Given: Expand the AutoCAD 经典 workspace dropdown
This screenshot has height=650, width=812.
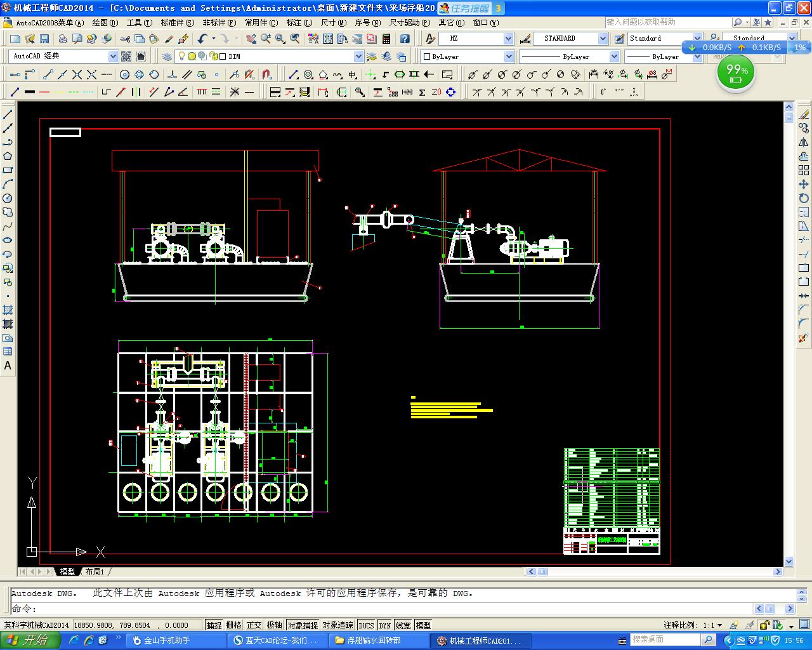Looking at the screenshot, I should (x=113, y=56).
